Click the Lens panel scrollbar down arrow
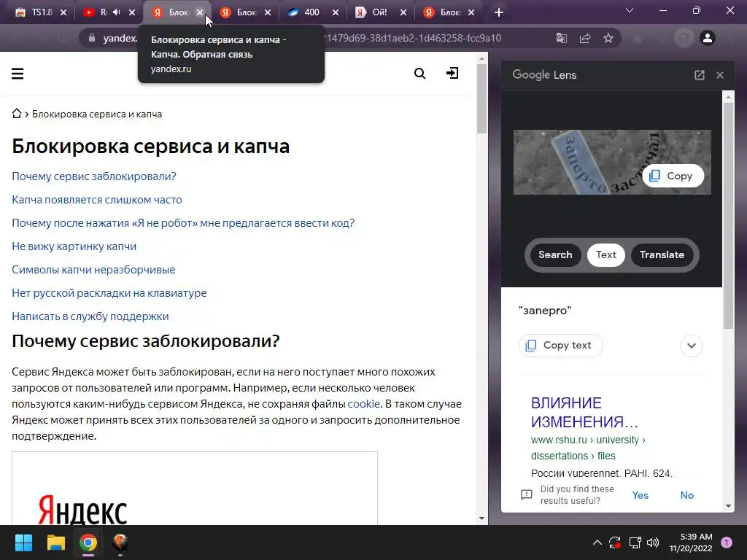 pos(728,506)
